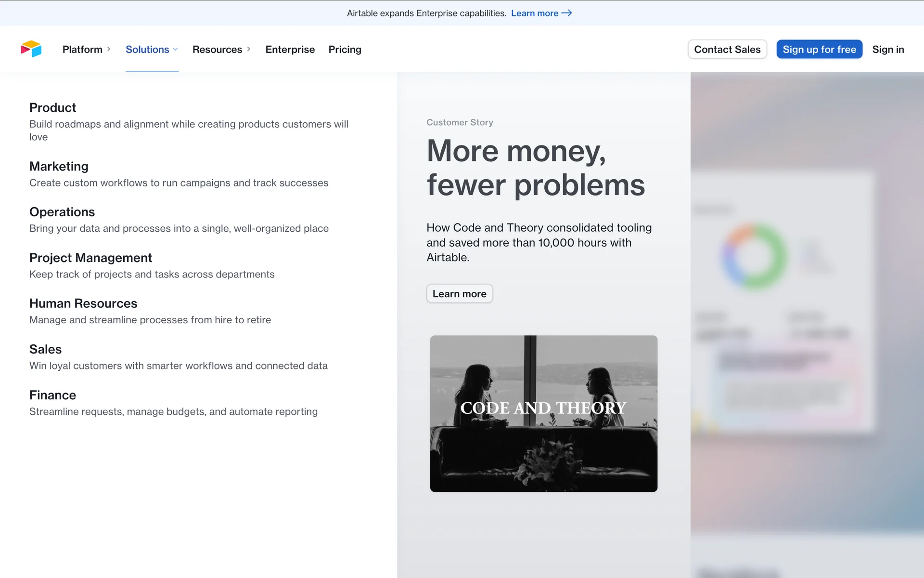Open the Enterprise nav item
Image resolution: width=924 pixels, height=578 pixels.
(x=290, y=49)
